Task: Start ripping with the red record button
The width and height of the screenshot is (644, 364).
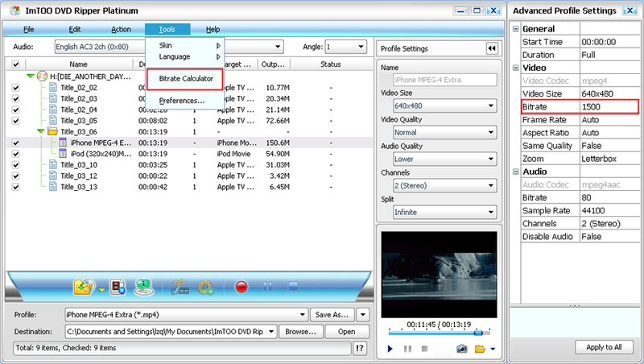Action: coord(242,287)
